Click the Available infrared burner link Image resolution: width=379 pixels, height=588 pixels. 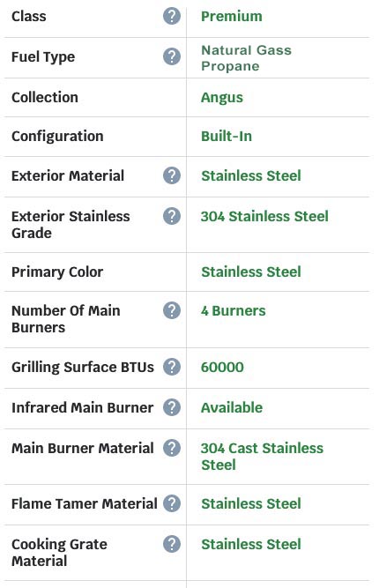click(232, 407)
